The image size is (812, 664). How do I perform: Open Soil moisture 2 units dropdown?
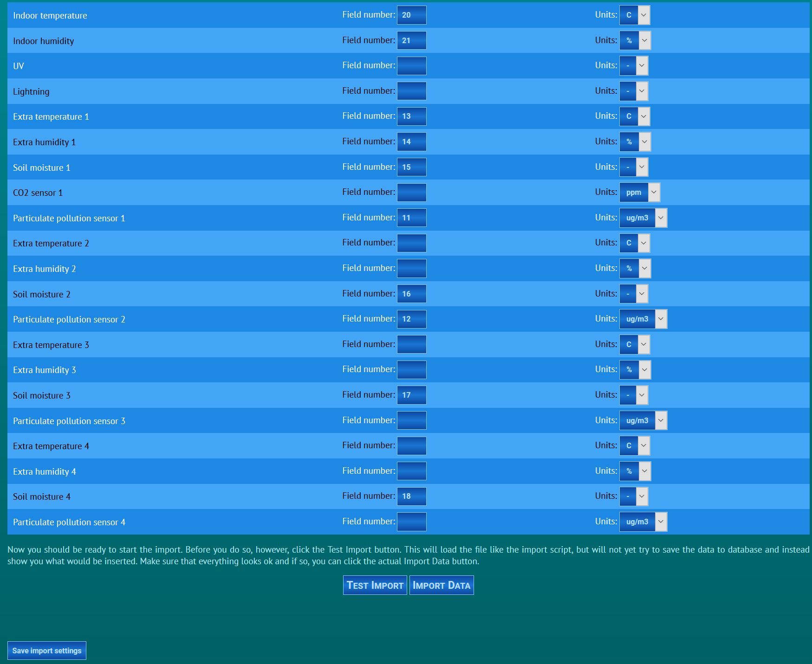pos(634,294)
